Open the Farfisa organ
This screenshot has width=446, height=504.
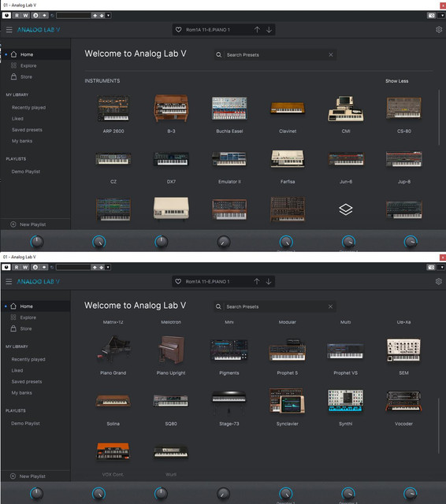tap(288, 158)
